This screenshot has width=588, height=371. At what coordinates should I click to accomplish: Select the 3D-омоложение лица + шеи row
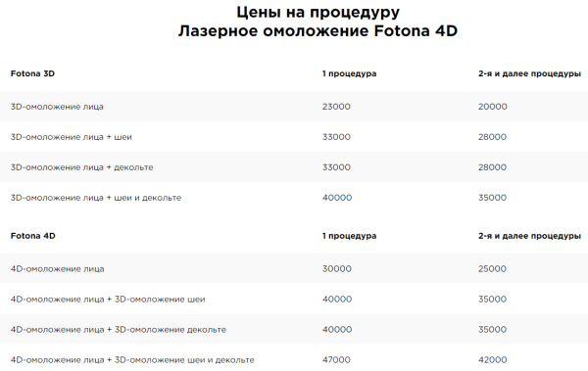(294, 137)
